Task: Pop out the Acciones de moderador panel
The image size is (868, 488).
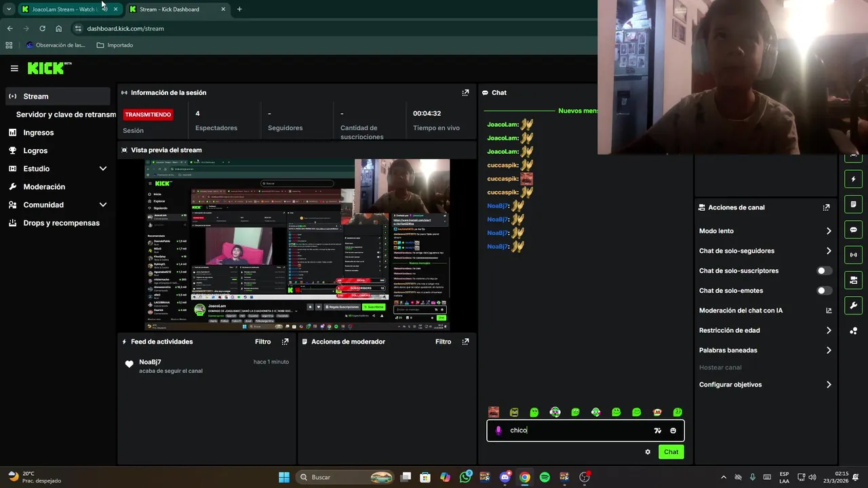Action: coord(465,342)
